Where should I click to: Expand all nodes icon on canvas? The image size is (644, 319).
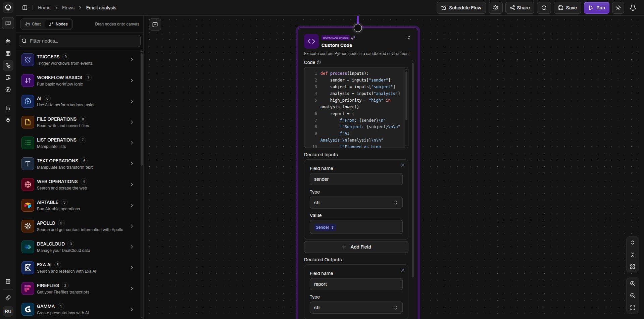pos(633,243)
